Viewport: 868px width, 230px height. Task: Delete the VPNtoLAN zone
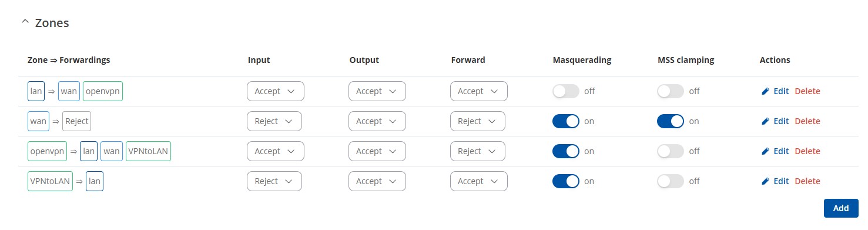pos(807,181)
